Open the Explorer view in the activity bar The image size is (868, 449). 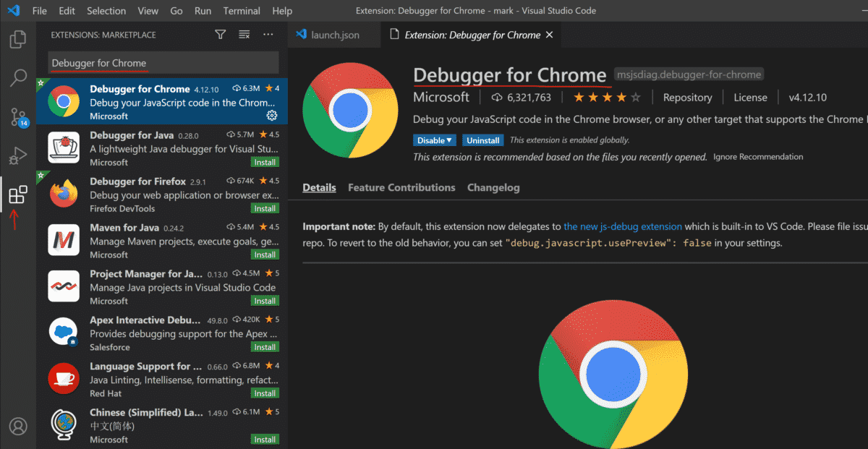(18, 40)
